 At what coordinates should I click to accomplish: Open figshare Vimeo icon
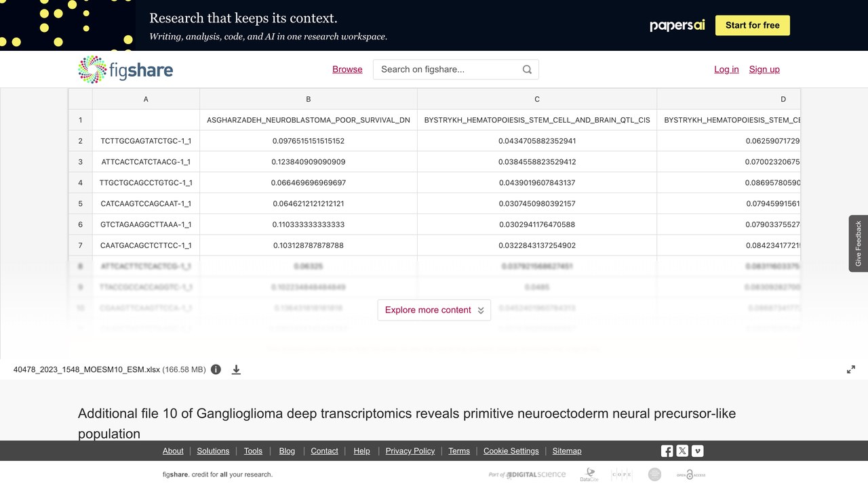point(697,451)
